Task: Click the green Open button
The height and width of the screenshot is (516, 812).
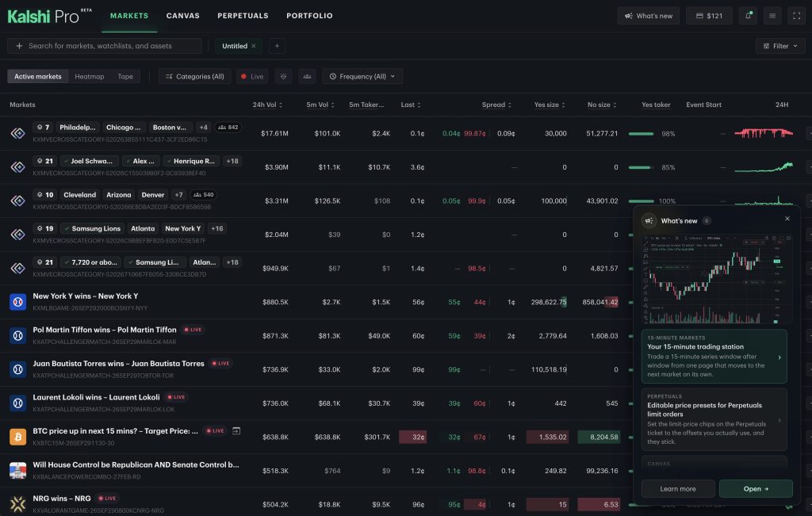Action: pyautogui.click(x=756, y=488)
